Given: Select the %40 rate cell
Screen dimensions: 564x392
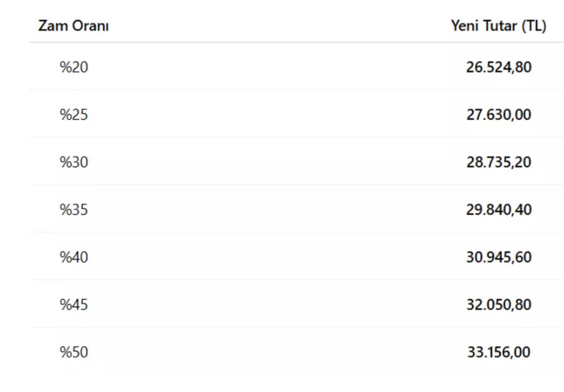Looking at the screenshot, I should tap(74, 257).
